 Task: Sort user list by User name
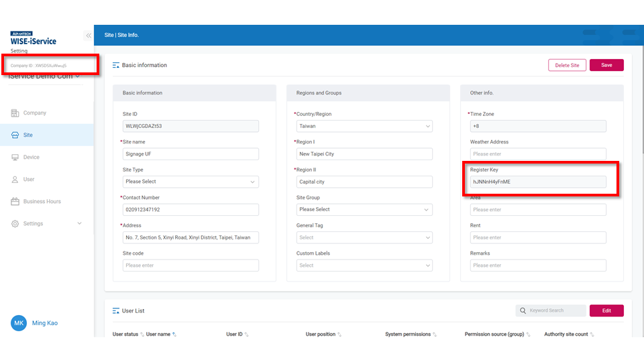coord(174,335)
